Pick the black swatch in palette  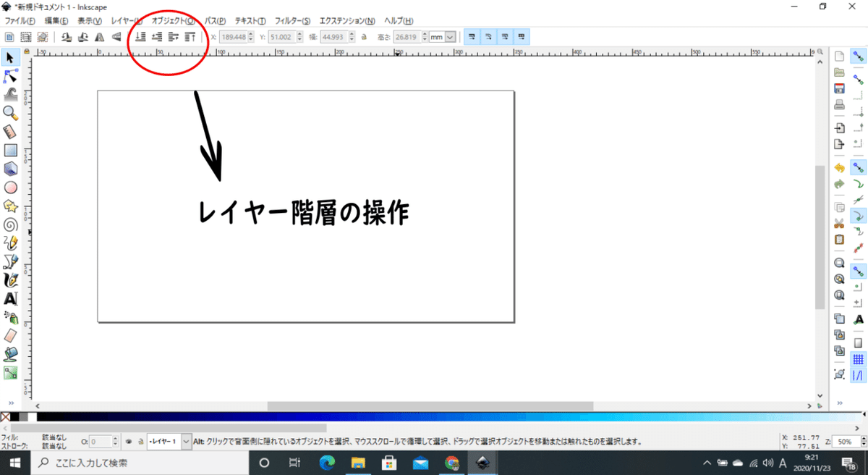pyautogui.click(x=14, y=416)
